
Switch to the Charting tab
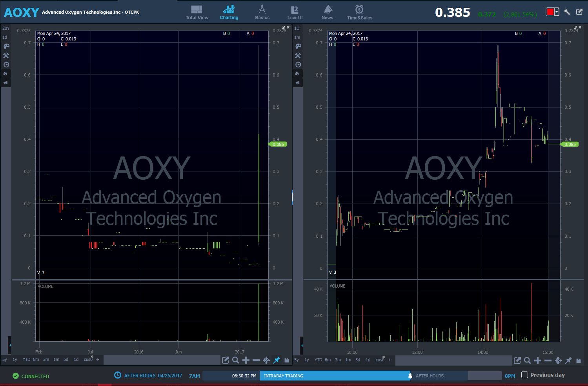229,13
